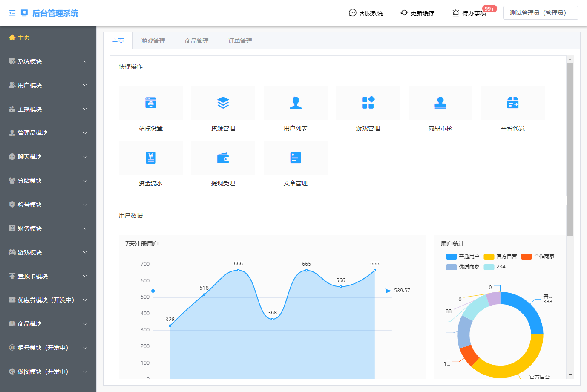The width and height of the screenshot is (587, 392).
Task: Open the 资金流水 yen document icon
Action: pyautogui.click(x=151, y=158)
